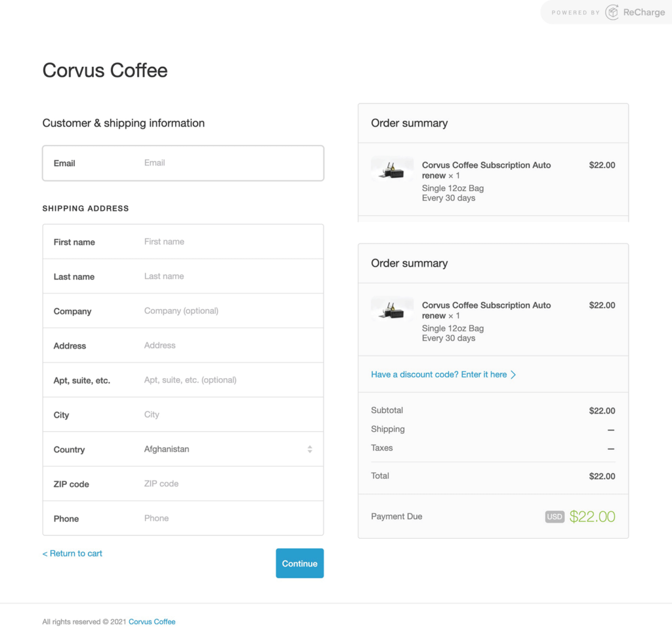Click the USD currency badge
The image size is (672, 640).
coord(555,517)
